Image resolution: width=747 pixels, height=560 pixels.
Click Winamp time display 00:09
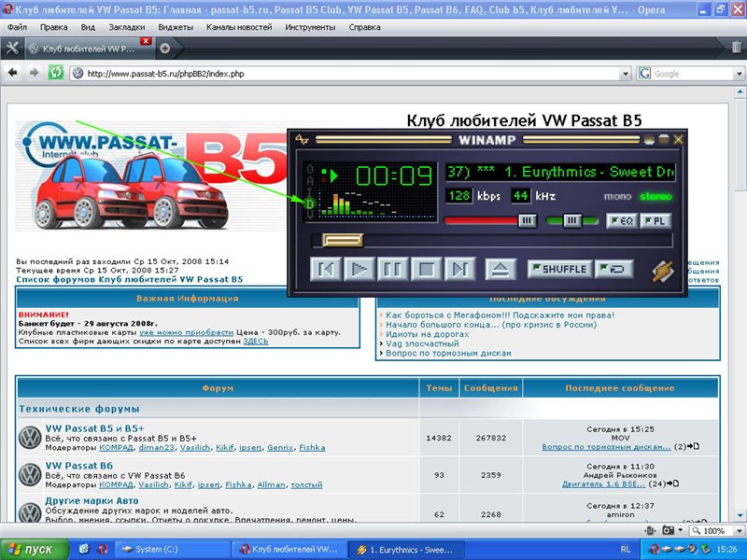tap(393, 175)
